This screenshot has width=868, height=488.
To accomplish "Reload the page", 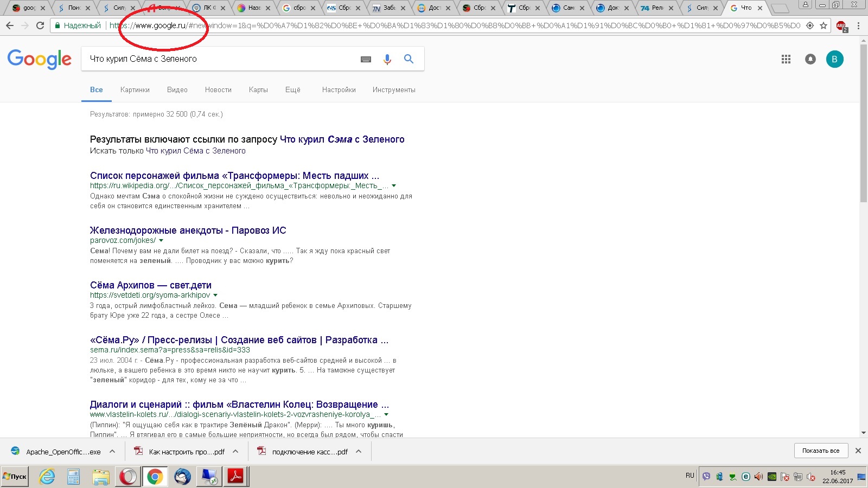I will coord(40,25).
